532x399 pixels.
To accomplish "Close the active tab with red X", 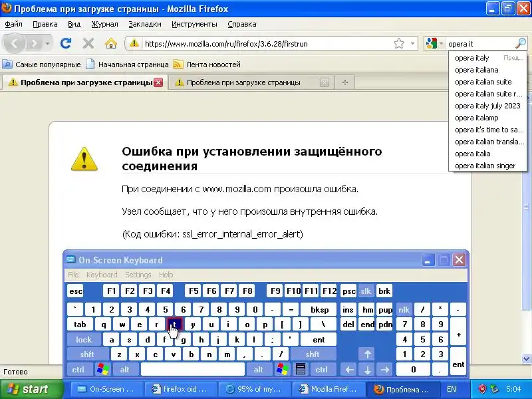I will click(x=158, y=82).
